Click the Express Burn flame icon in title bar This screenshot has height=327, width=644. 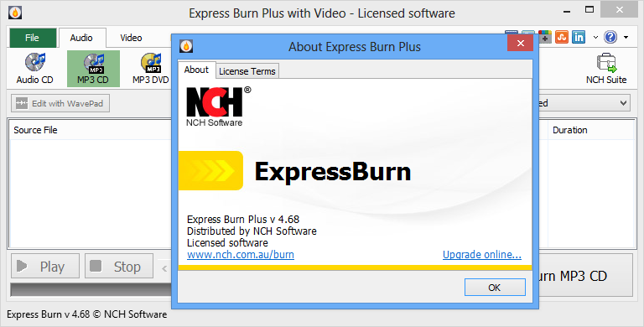(15, 13)
